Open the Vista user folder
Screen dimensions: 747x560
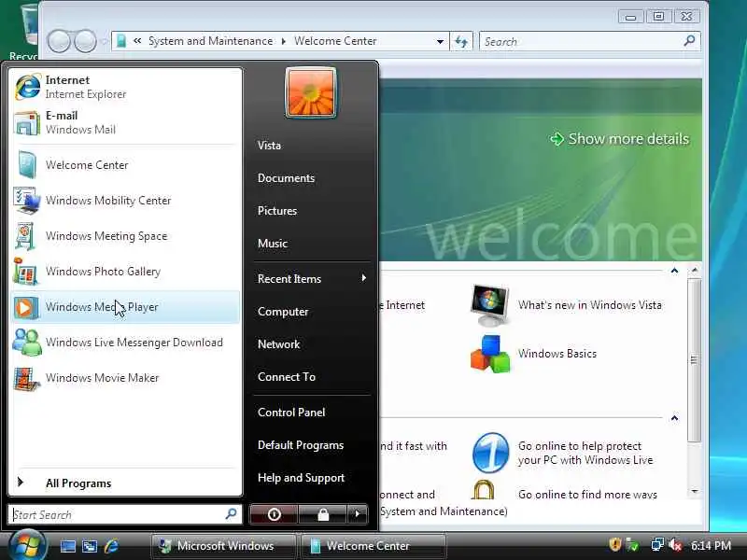(x=269, y=146)
